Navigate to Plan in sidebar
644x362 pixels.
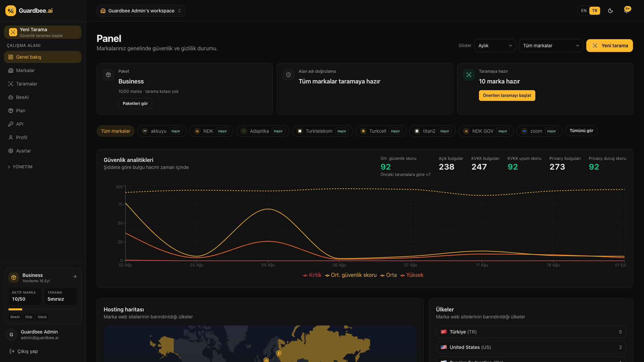(43, 111)
